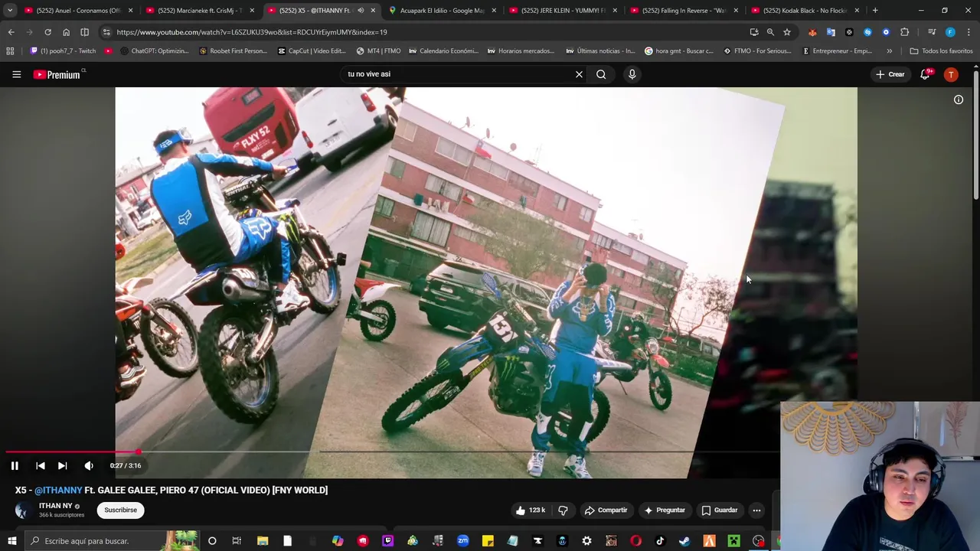Click the browser address bar URL
Screen dimensions: 980x551
[252, 32]
